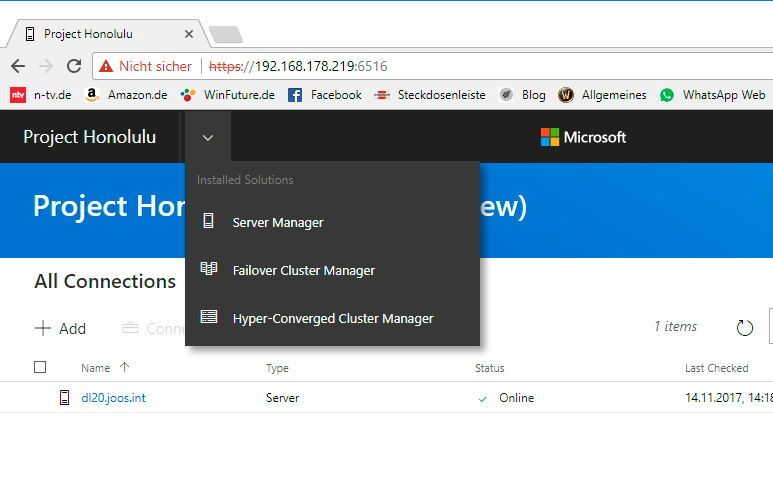
Task: Open the WhatsApp Web bookmark
Action: point(712,95)
